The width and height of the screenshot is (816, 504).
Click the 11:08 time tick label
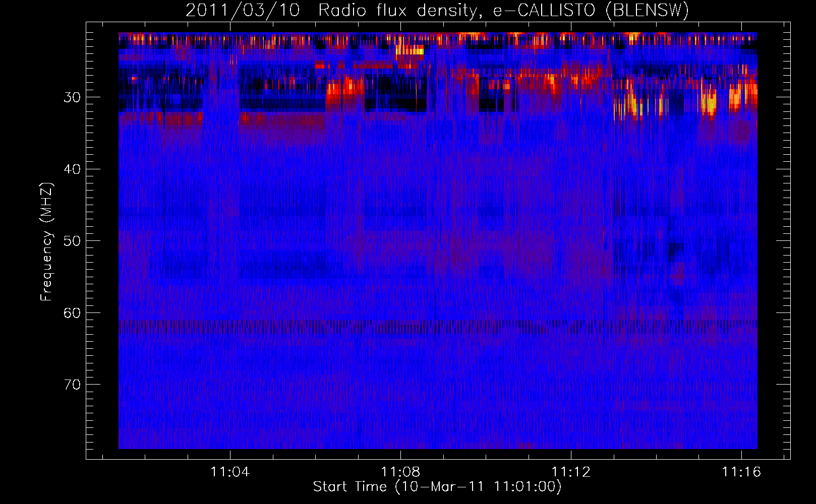[400, 472]
